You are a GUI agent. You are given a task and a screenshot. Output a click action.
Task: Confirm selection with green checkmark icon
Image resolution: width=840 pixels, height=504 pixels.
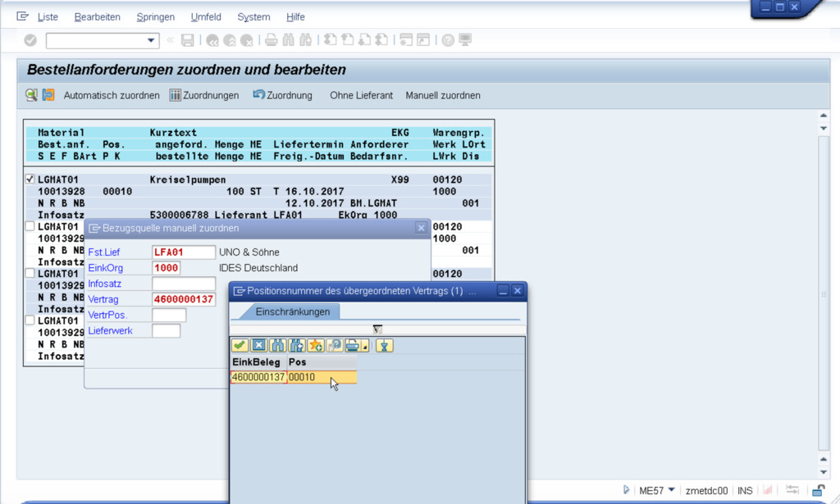coord(240,346)
